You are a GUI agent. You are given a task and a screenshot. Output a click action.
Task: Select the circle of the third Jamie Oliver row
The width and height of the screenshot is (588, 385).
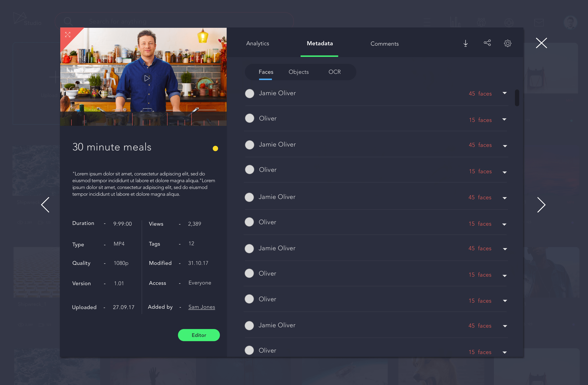click(x=249, y=197)
